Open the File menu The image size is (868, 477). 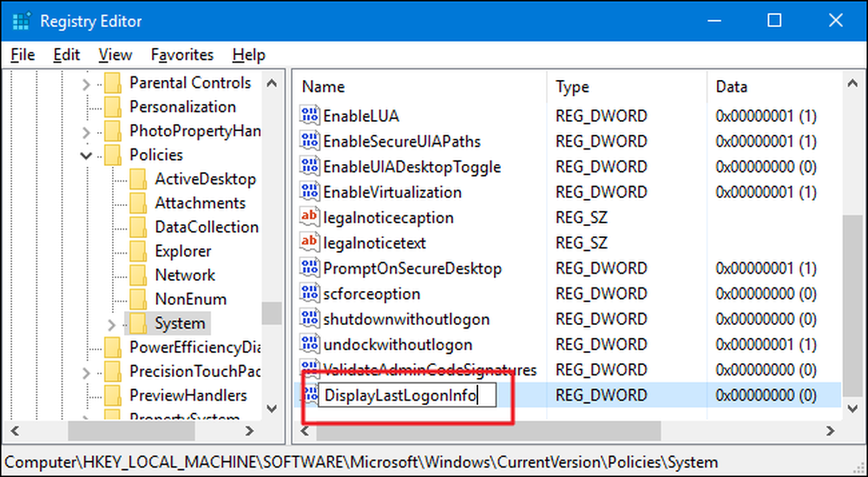pyautogui.click(x=23, y=55)
